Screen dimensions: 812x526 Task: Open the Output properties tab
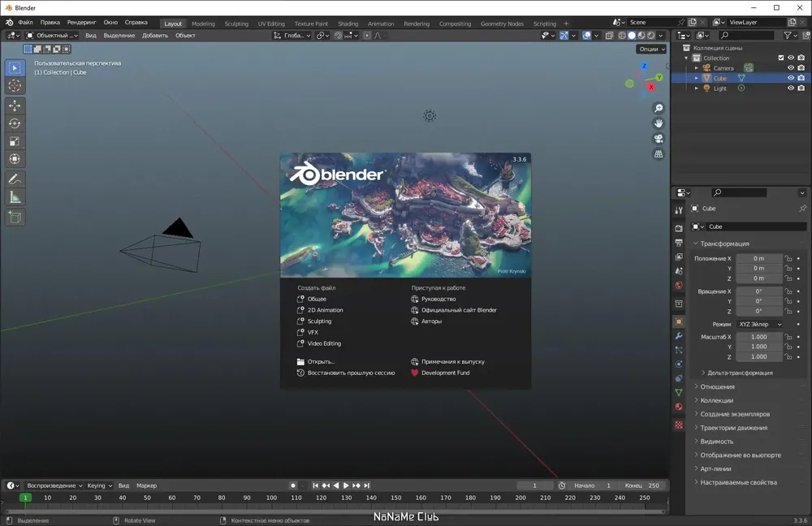pyautogui.click(x=678, y=242)
